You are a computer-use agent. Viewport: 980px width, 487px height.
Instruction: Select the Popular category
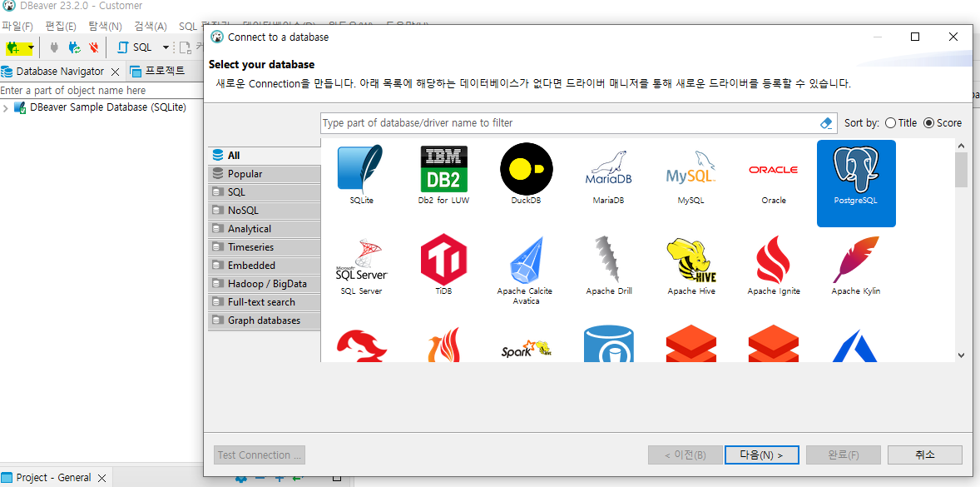(264, 174)
